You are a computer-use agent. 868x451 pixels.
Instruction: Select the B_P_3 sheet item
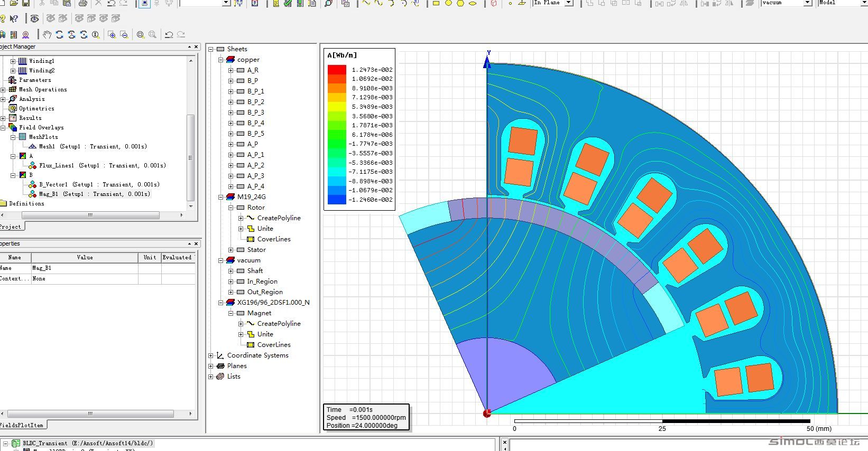255,112
